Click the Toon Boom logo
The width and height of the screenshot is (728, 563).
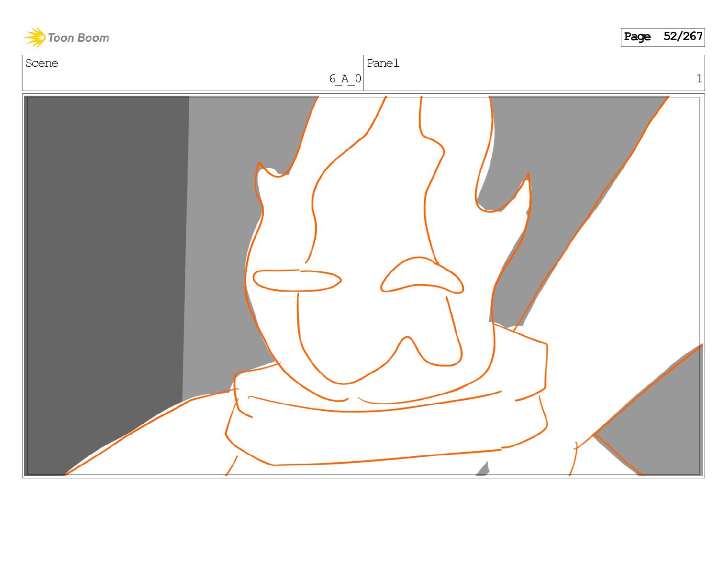67,37
